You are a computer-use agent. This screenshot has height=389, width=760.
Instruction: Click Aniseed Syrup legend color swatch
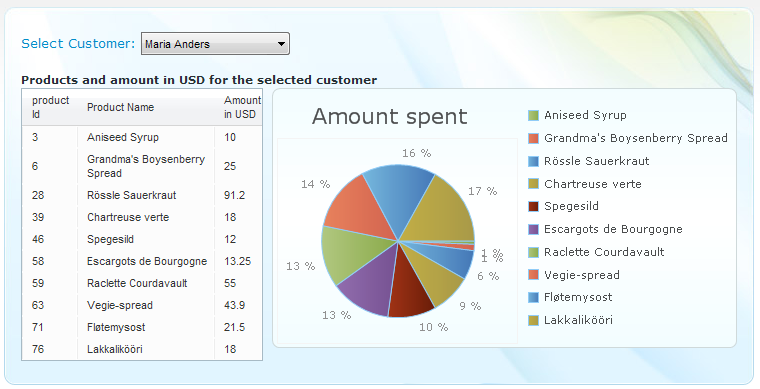[533, 115]
